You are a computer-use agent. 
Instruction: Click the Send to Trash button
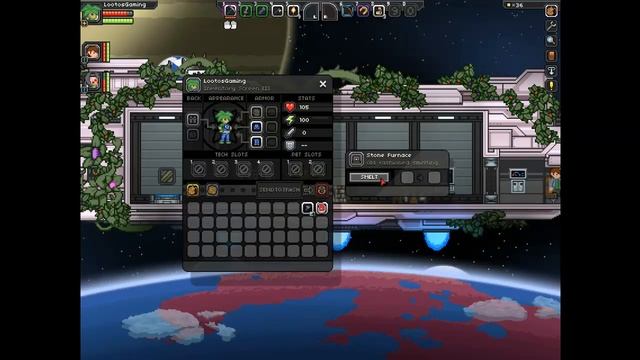click(279, 190)
